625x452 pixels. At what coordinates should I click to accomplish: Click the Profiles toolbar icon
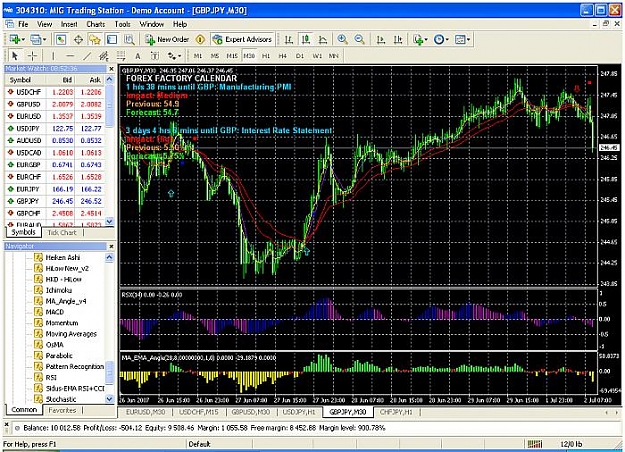point(35,39)
